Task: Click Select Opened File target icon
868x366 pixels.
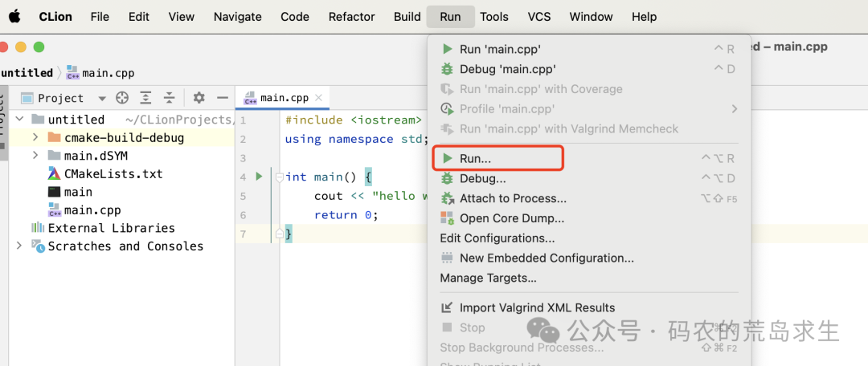Action: pyautogui.click(x=122, y=99)
